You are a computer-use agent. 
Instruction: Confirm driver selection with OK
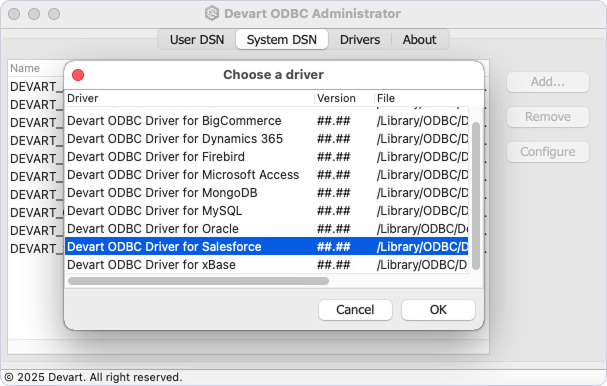(438, 310)
